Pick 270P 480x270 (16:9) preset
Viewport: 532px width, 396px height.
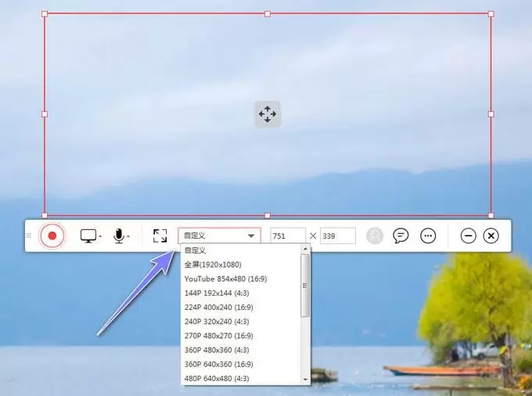click(241, 336)
